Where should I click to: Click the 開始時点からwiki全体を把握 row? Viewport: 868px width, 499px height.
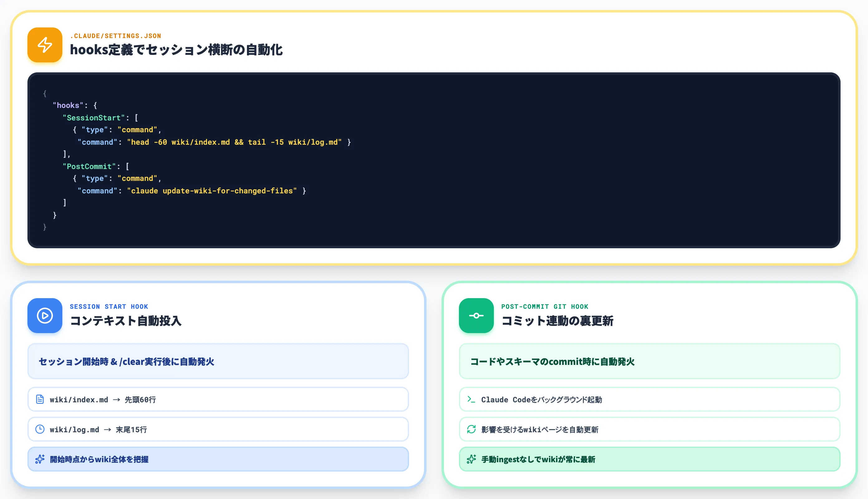pyautogui.click(x=218, y=459)
